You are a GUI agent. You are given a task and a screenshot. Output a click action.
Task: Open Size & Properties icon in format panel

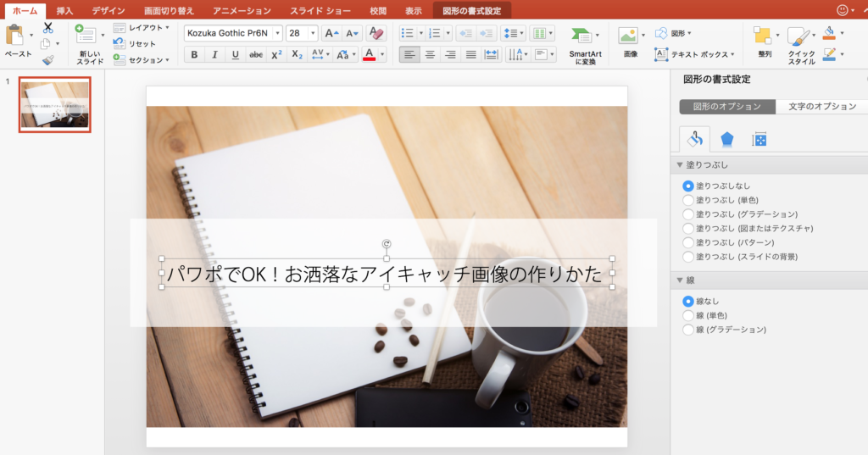(x=759, y=140)
